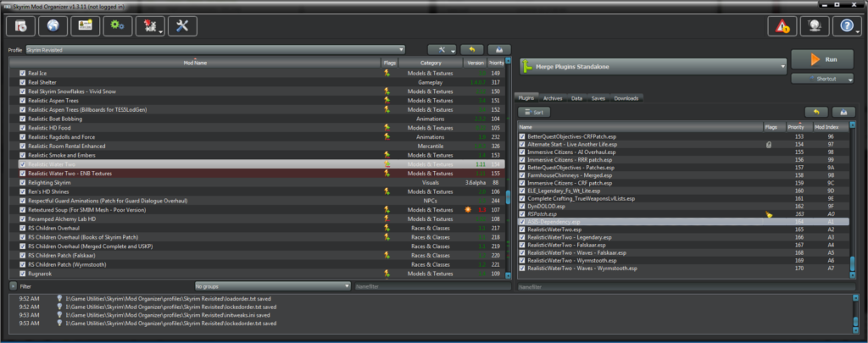This screenshot has width=868, height=343.
Task: Disable the ASIS-Dependency.esp plugin checkbox
Action: (x=522, y=221)
